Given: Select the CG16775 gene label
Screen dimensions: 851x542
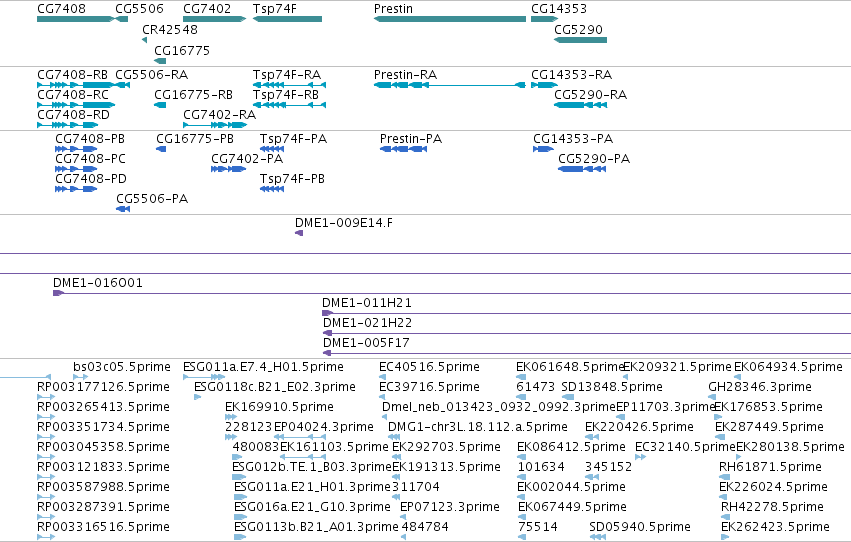Looking at the screenshot, I should pyautogui.click(x=182, y=51).
